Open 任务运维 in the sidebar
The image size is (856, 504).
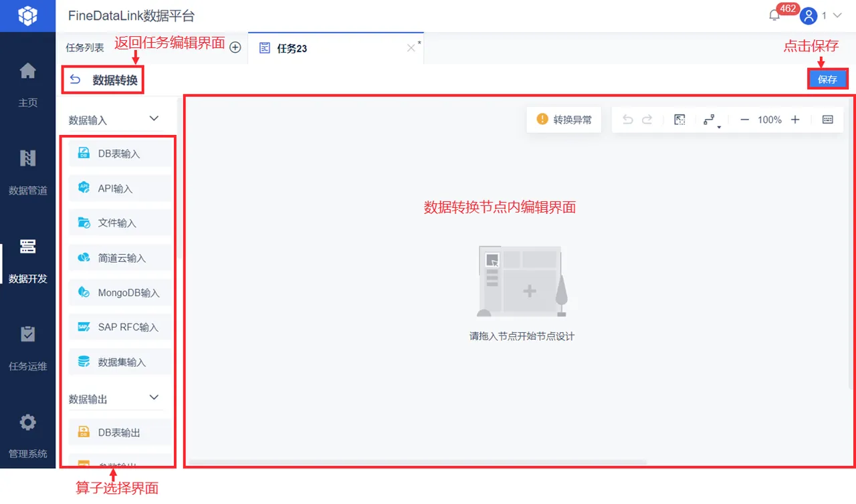[x=27, y=348]
